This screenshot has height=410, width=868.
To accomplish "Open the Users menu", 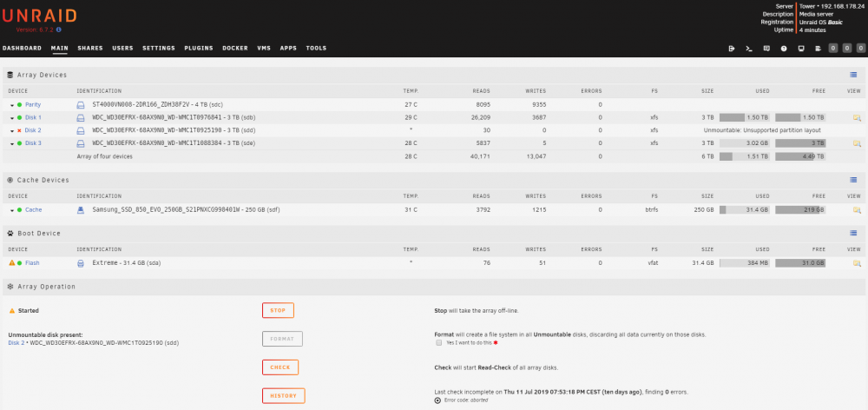I will click(x=123, y=48).
